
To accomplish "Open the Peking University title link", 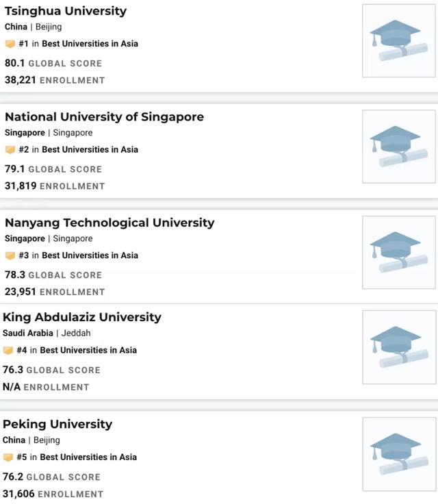I will (57, 424).
